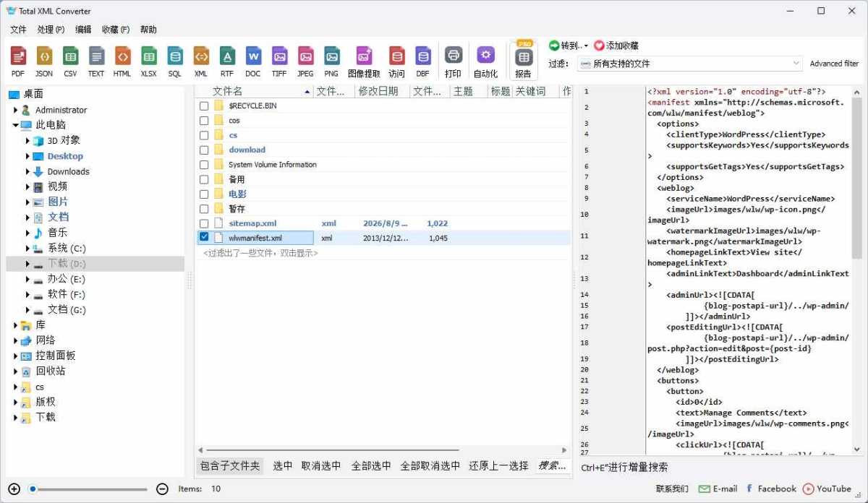Open the 编辑 menu
868x503 pixels.
[x=83, y=30]
